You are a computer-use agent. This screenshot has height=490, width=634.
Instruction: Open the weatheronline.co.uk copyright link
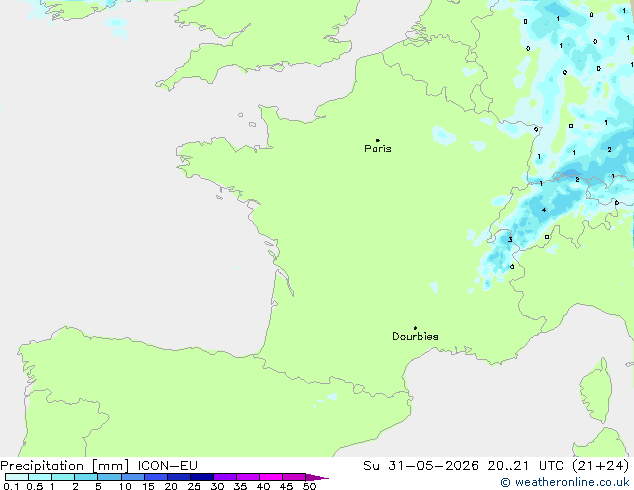564,482
